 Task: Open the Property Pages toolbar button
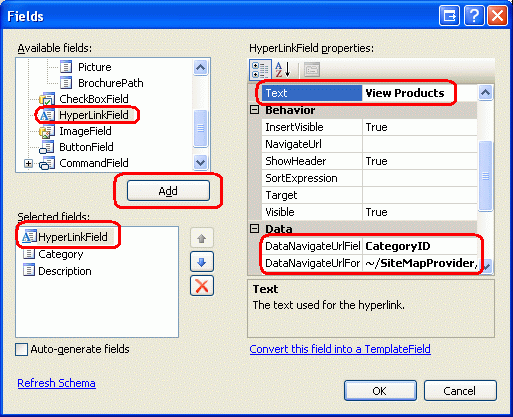click(312, 70)
